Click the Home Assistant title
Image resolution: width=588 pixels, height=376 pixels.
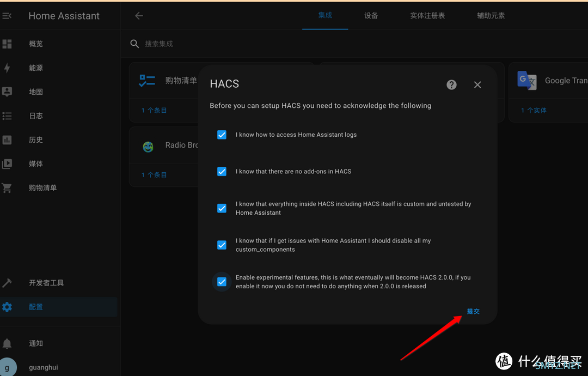tap(64, 16)
